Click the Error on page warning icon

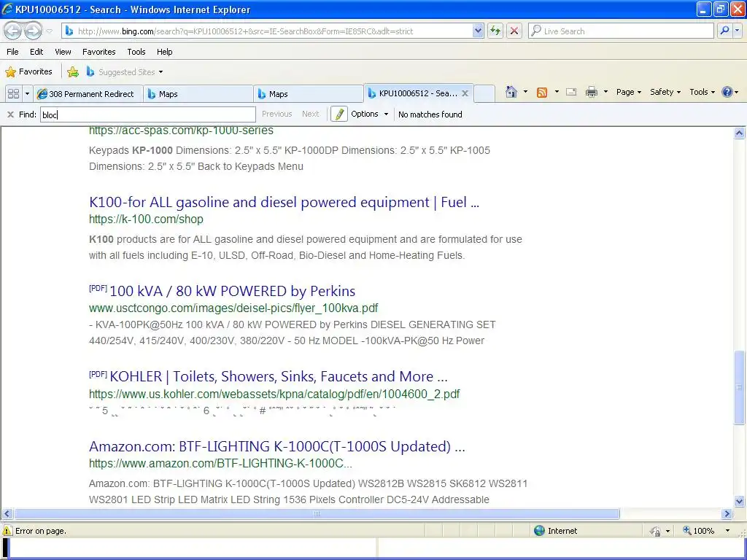click(x=7, y=531)
